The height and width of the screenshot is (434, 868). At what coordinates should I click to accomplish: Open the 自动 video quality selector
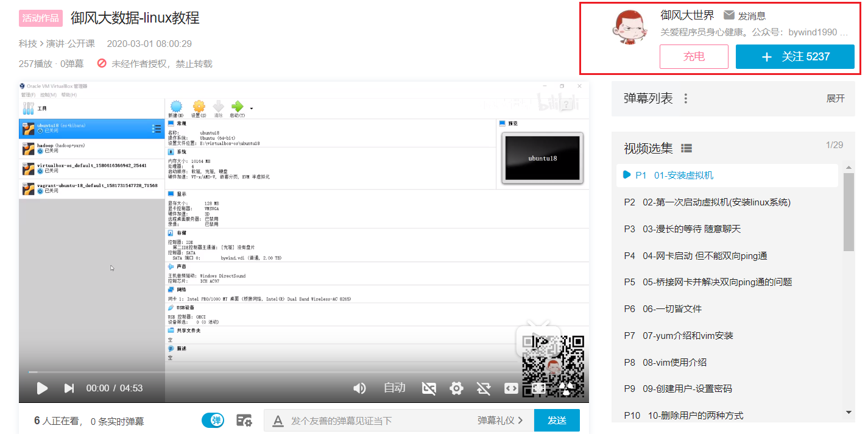coord(394,388)
